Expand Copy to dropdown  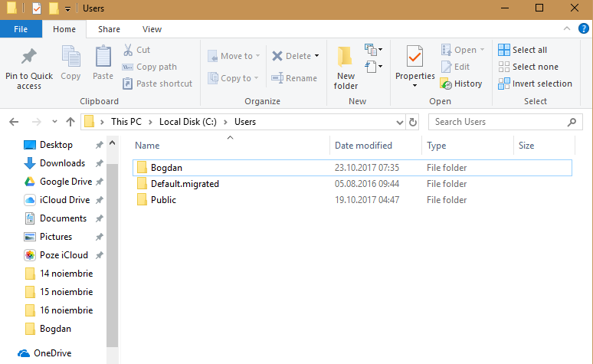[x=257, y=78]
